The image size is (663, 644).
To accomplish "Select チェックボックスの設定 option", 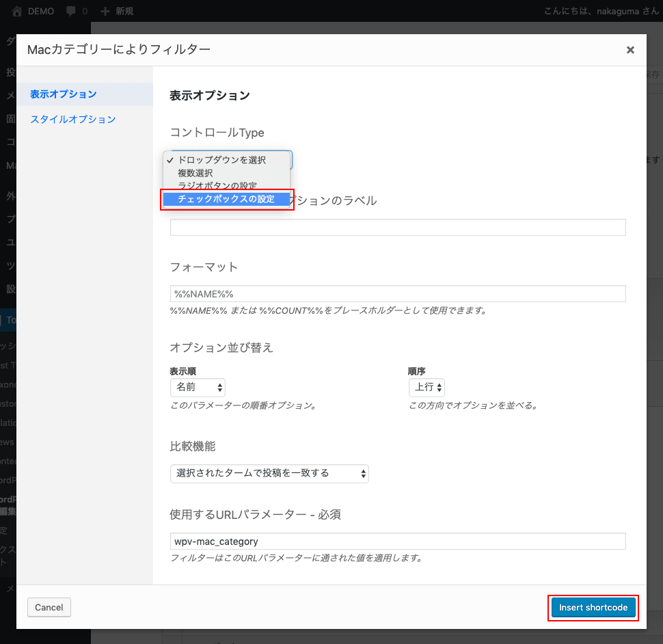I will pos(226,199).
